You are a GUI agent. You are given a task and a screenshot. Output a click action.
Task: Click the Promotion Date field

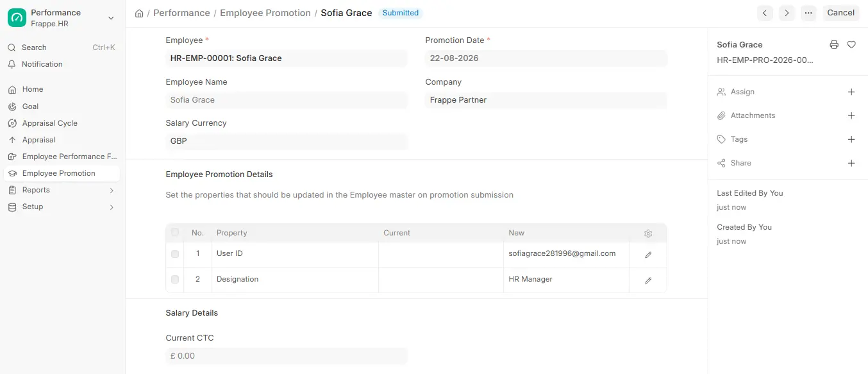pos(546,58)
